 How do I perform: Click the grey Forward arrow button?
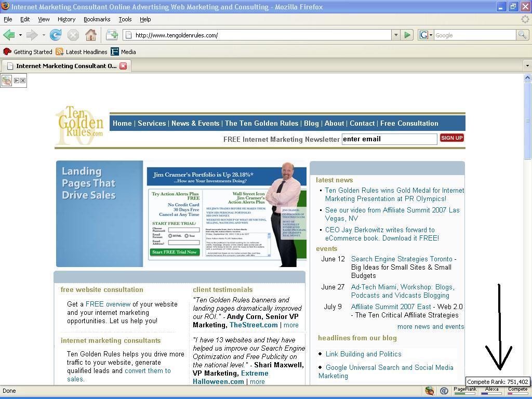click(32, 35)
